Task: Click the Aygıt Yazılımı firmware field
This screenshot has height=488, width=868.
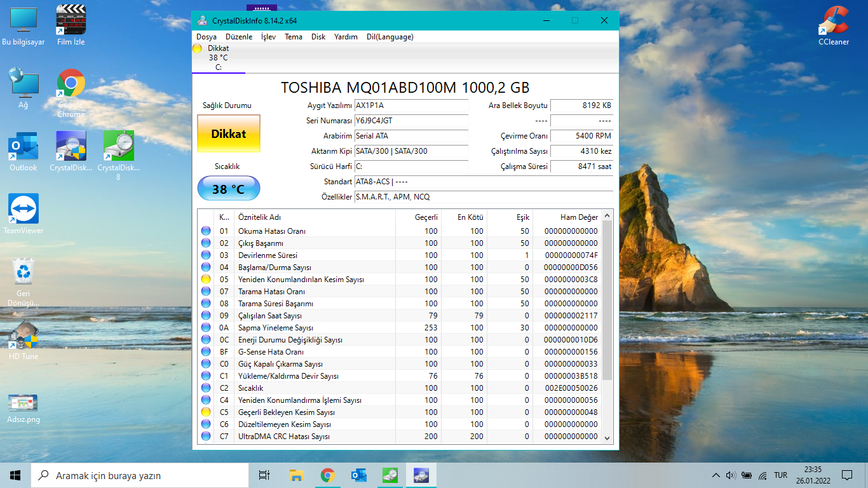Action: (x=410, y=105)
